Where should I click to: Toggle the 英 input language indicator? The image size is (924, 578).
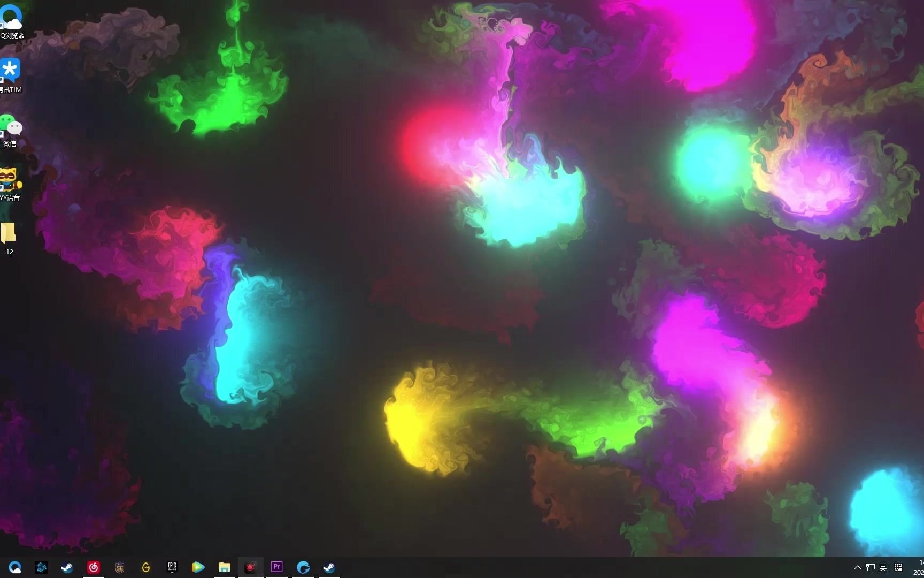[883, 567]
